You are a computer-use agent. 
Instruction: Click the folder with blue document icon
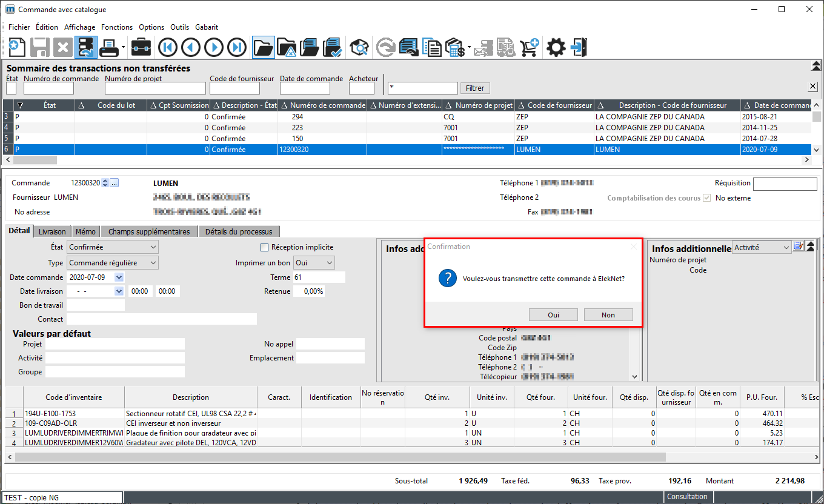(310, 47)
